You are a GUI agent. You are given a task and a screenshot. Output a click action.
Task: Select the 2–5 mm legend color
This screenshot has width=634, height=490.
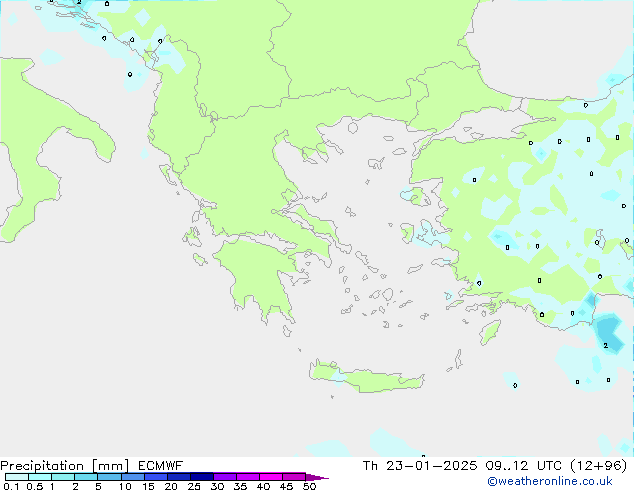[x=86, y=477]
